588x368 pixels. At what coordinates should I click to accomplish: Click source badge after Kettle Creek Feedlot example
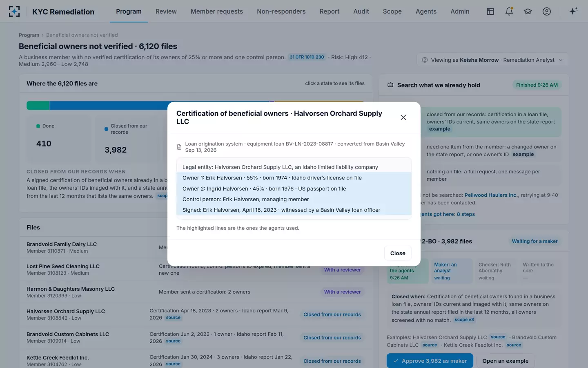point(514,345)
